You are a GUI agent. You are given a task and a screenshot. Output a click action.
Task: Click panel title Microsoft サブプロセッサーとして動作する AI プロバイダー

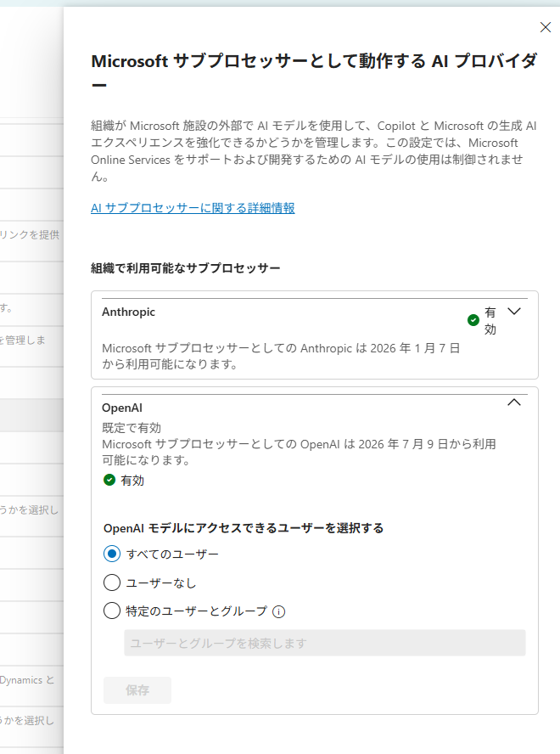[x=315, y=72]
